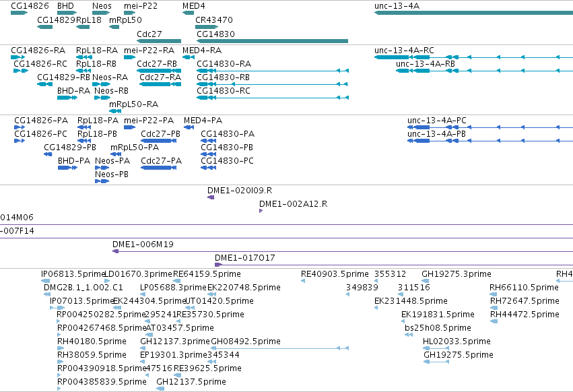Click the CR43470 gene label

point(213,20)
